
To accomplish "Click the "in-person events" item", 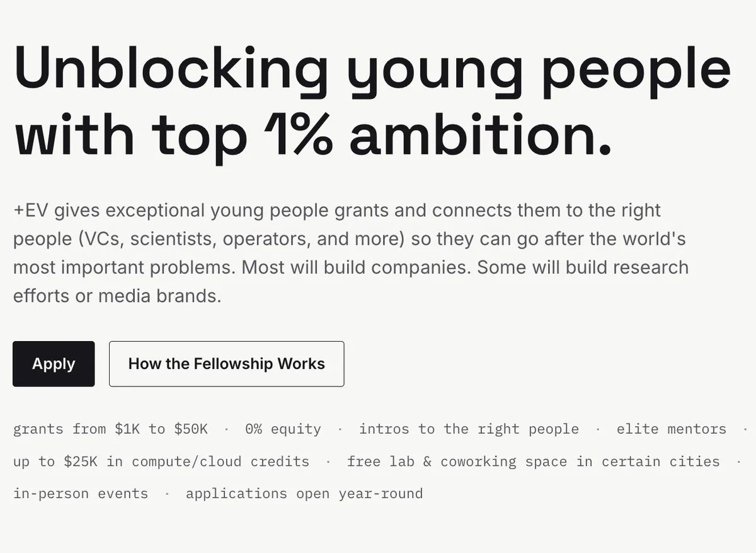I will point(81,494).
